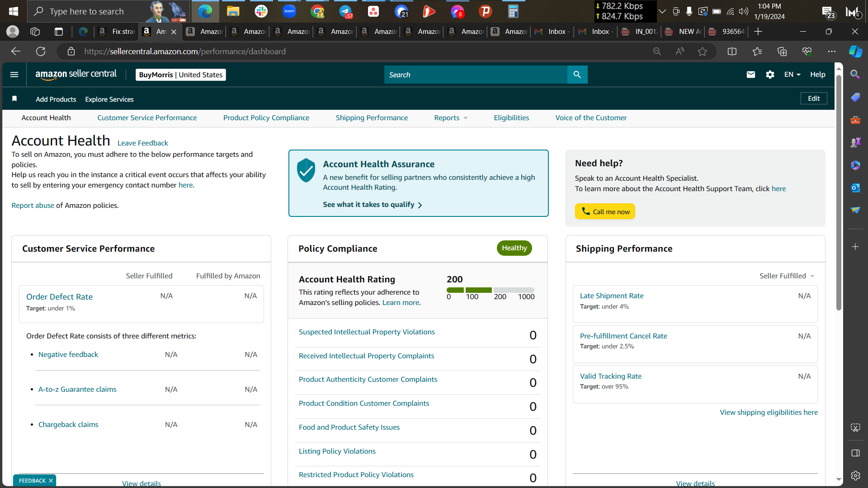Click the magnifier search button in Seller Central

pyautogui.click(x=577, y=75)
